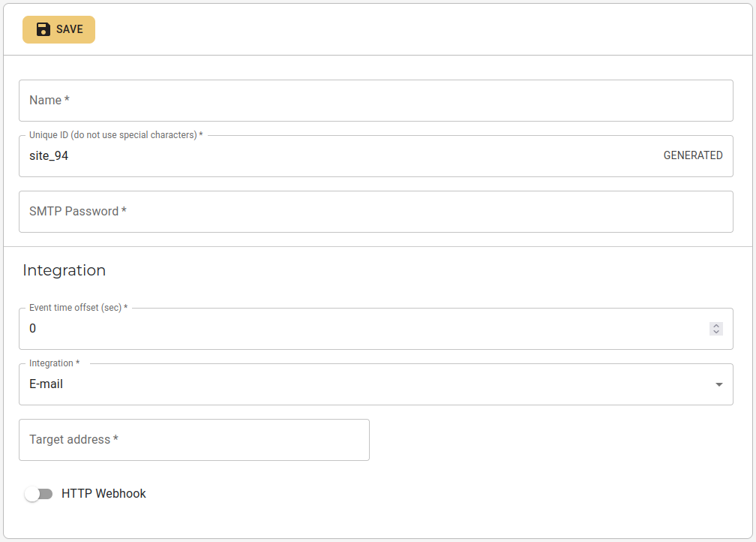Image resolution: width=756 pixels, height=542 pixels.
Task: Click the floppy disk icon on Save
Action: pyautogui.click(x=43, y=29)
